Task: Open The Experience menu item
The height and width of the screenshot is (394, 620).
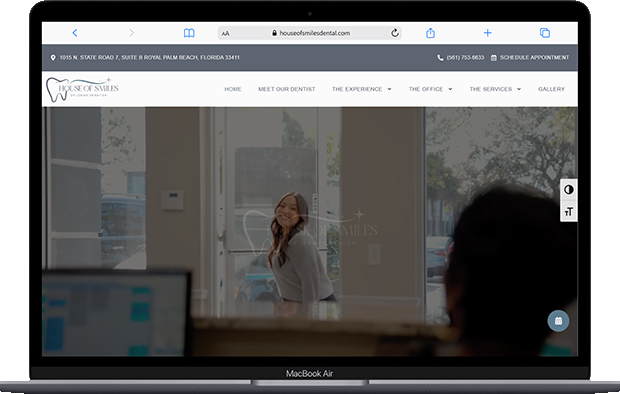Action: 357,89
